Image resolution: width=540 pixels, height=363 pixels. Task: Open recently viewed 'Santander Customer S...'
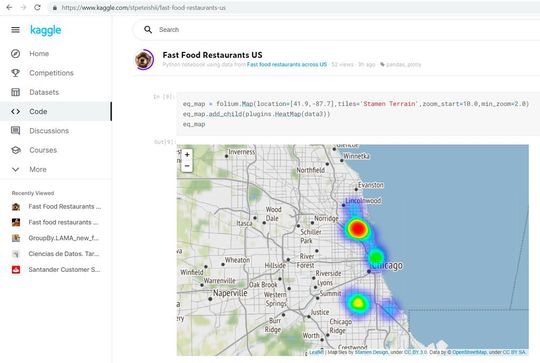64,270
